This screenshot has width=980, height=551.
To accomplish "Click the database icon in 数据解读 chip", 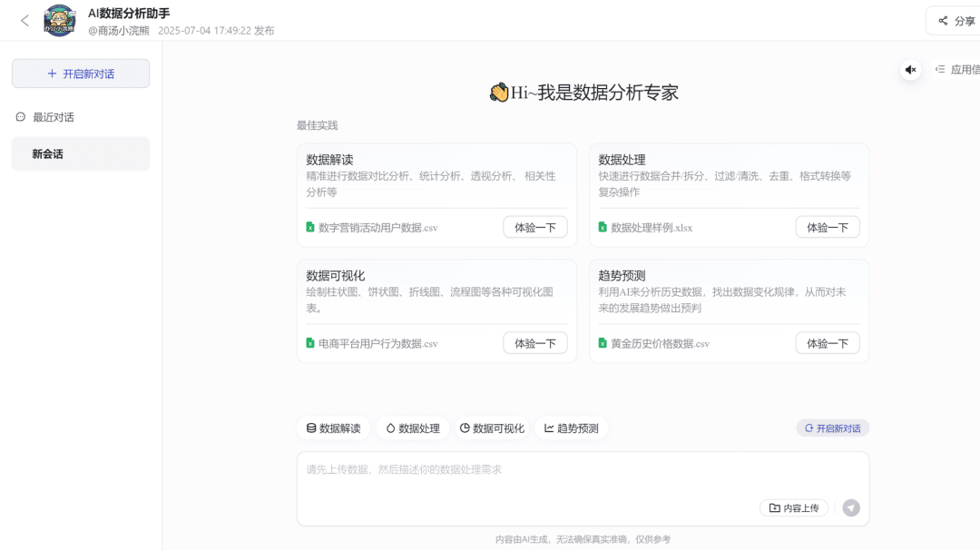I will point(310,428).
